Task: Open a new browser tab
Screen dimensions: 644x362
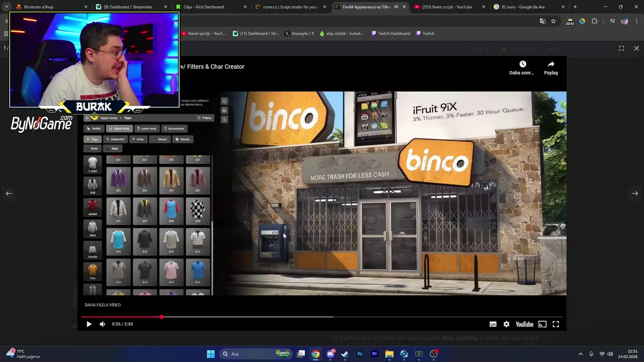Action: click(575, 7)
